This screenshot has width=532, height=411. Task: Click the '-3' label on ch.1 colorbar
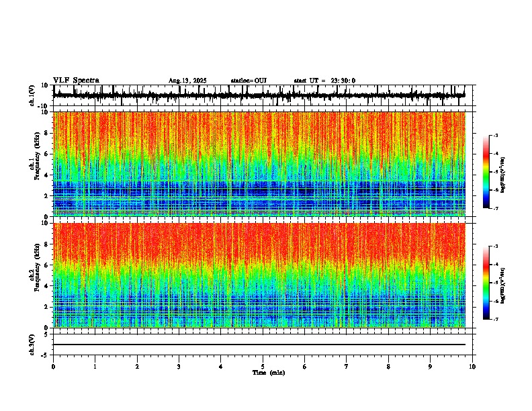(x=496, y=135)
